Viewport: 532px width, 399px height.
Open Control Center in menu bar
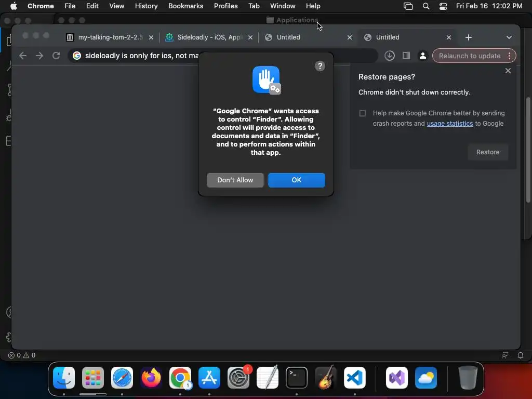click(x=443, y=6)
